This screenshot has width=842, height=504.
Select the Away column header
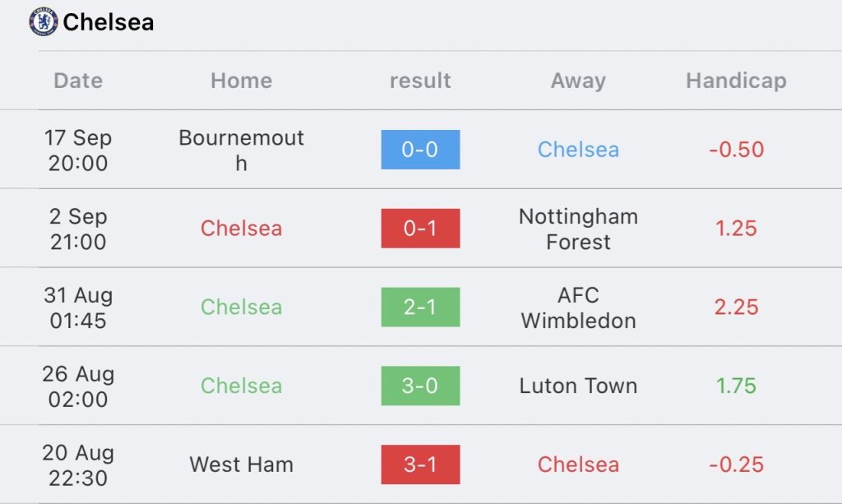tap(578, 81)
